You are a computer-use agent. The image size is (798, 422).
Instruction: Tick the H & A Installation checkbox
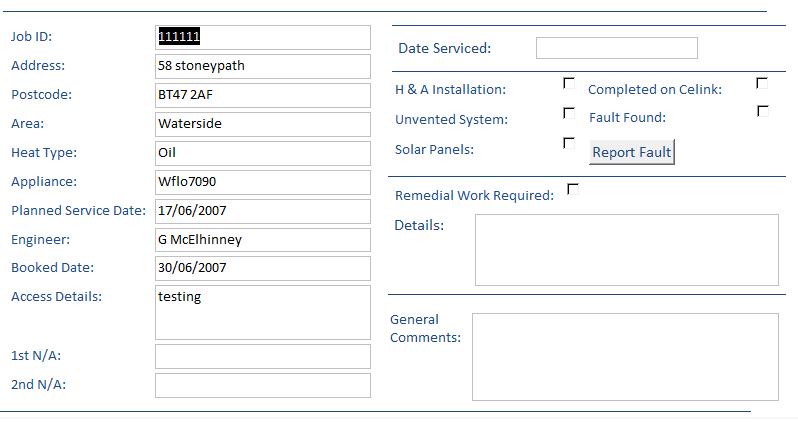tap(569, 84)
